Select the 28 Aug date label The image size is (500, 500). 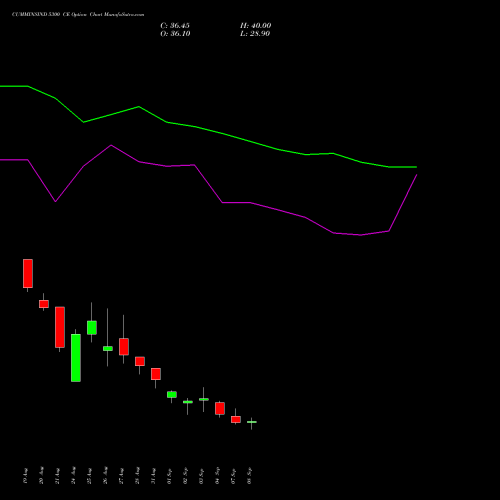138,476
